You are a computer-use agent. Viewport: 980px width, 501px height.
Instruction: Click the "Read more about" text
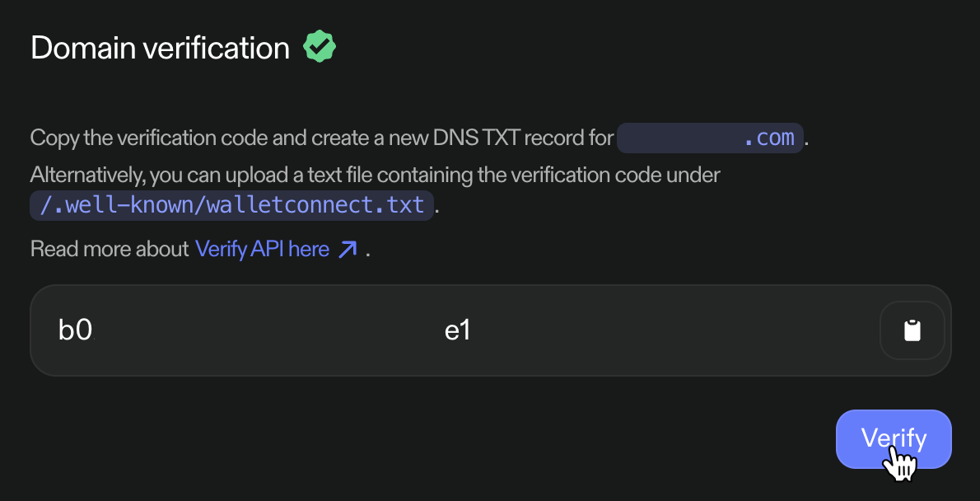(x=109, y=249)
